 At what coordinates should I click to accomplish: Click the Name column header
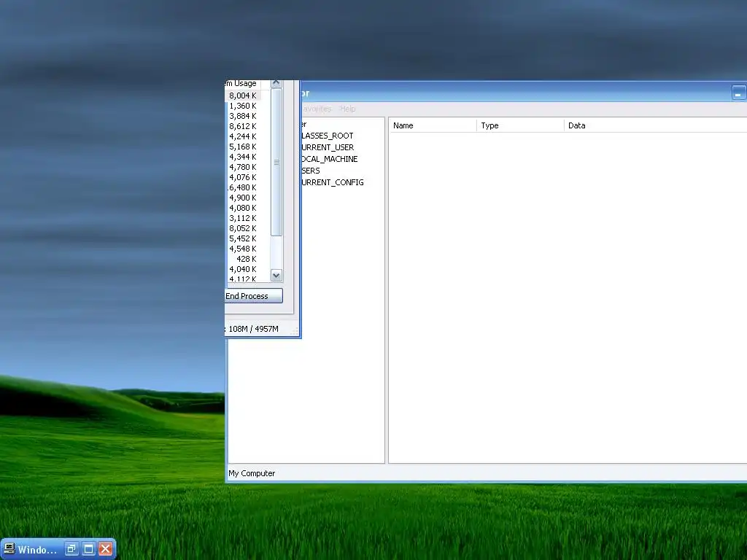click(433, 125)
